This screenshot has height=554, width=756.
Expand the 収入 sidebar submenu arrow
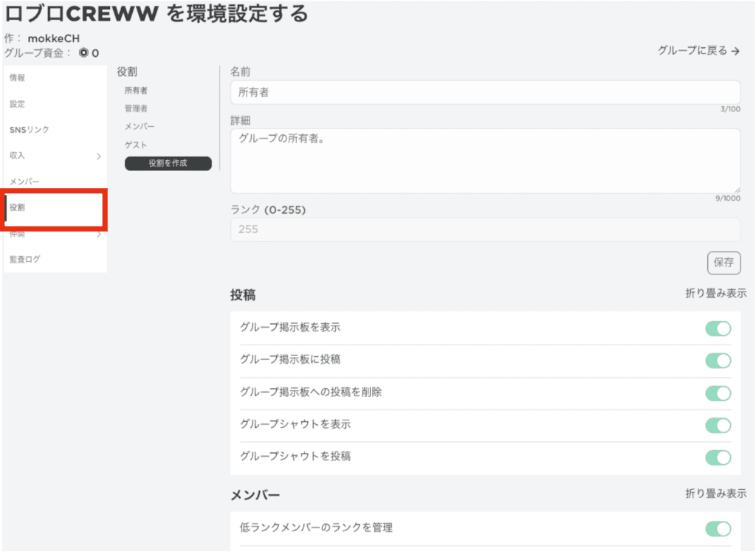[x=99, y=156]
